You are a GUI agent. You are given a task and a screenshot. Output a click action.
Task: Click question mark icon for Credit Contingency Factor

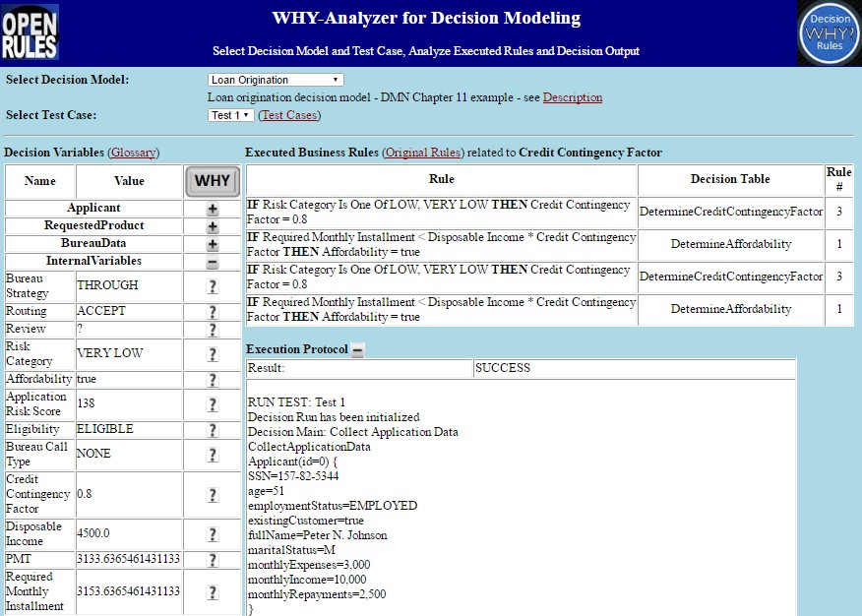pyautogui.click(x=213, y=495)
